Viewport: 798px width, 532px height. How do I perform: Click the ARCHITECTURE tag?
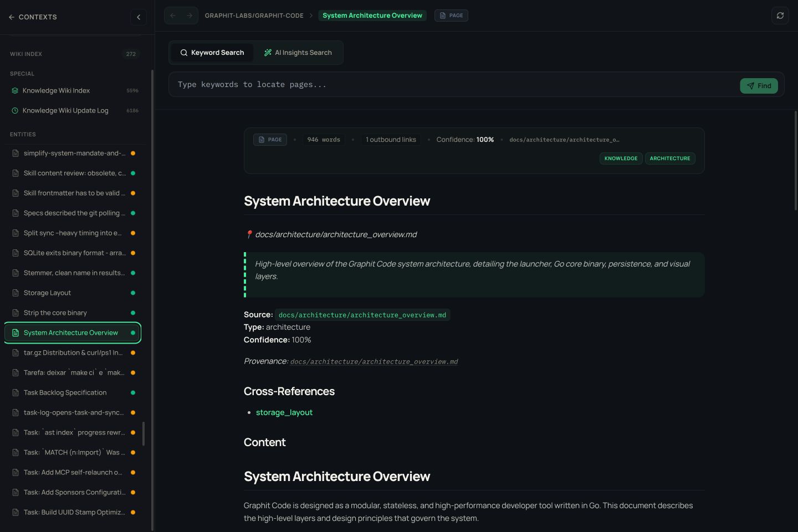click(670, 158)
